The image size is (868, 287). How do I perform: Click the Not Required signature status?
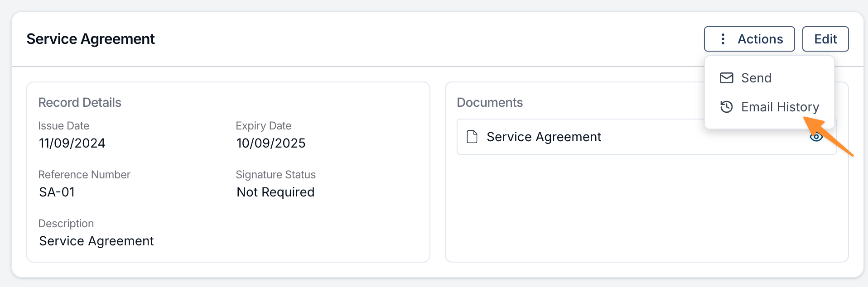tap(275, 192)
